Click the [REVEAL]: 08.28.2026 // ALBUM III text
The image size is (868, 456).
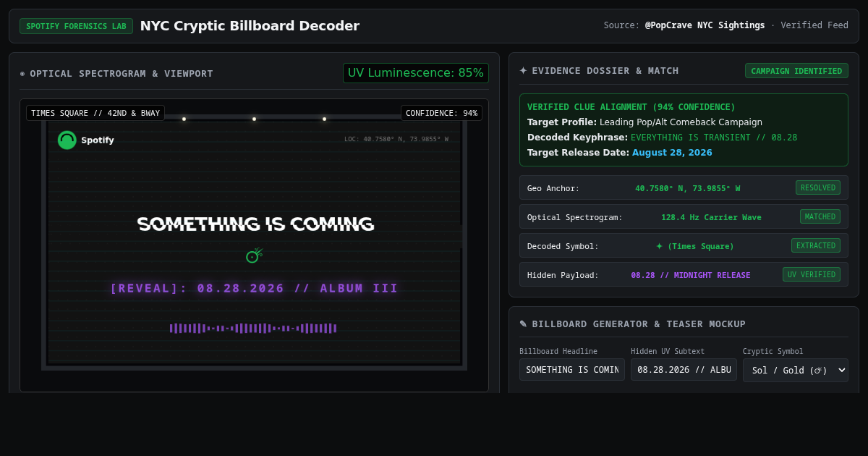254,288
